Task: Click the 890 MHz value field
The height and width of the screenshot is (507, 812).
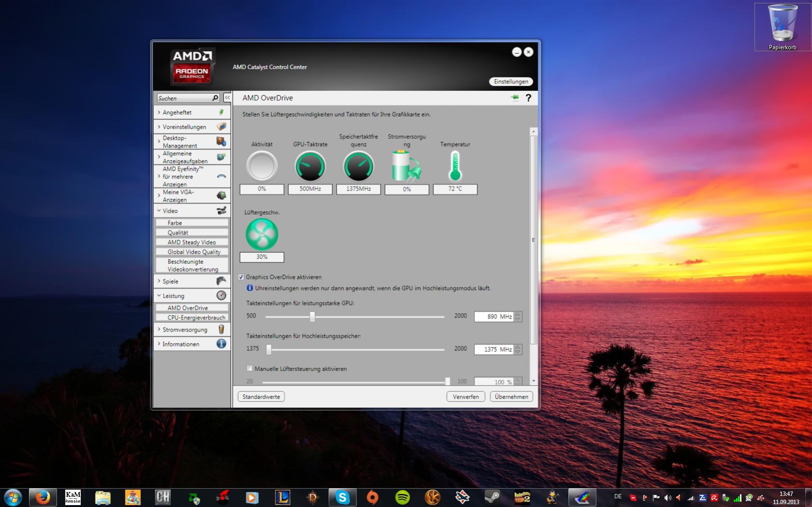Action: [x=494, y=317]
